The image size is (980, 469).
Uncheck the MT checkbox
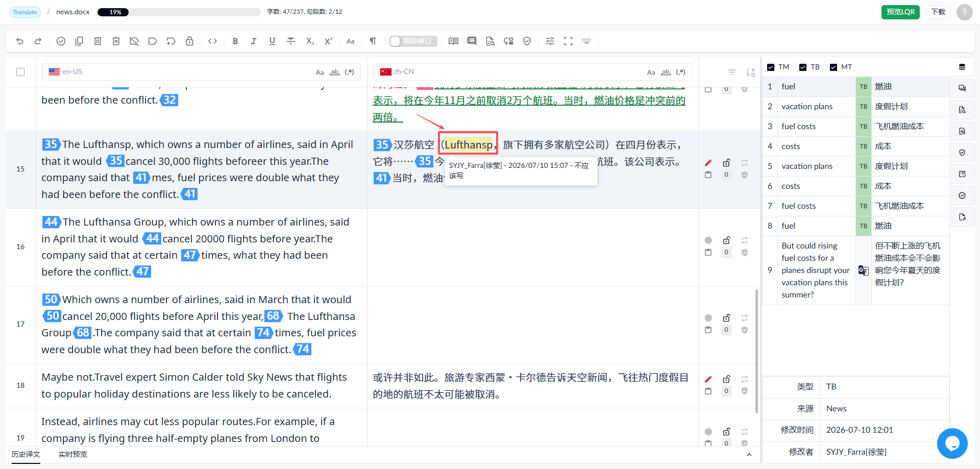click(x=834, y=67)
